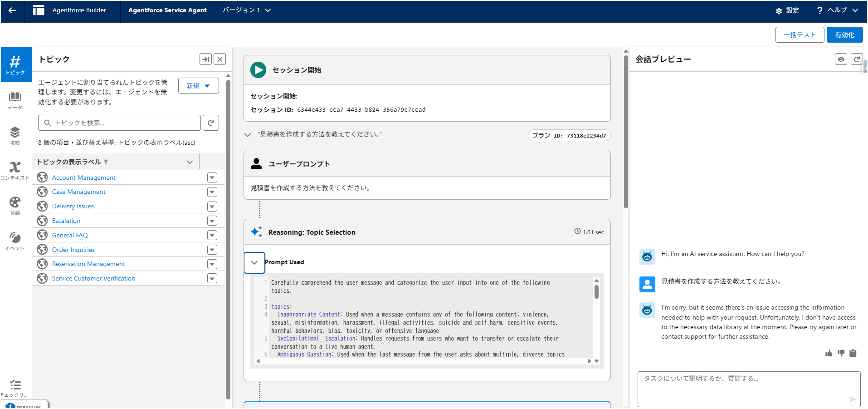Collapse the 見積書 utterance plan section
The image size is (868, 409).
(248, 135)
